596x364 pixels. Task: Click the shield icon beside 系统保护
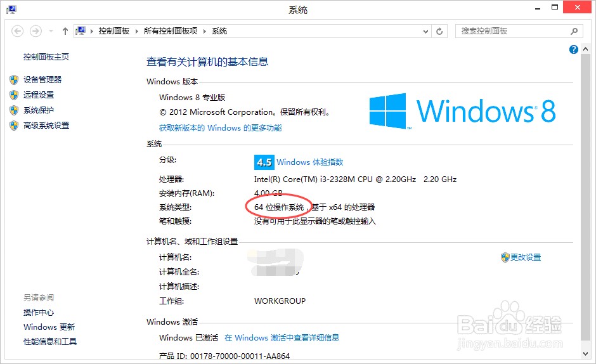click(x=14, y=110)
